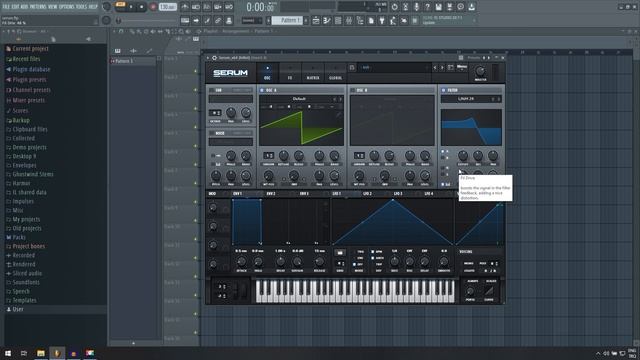Screen dimensions: 640x360
Task: Go to next OSC A wavetable arrow
Action: (x=340, y=99)
